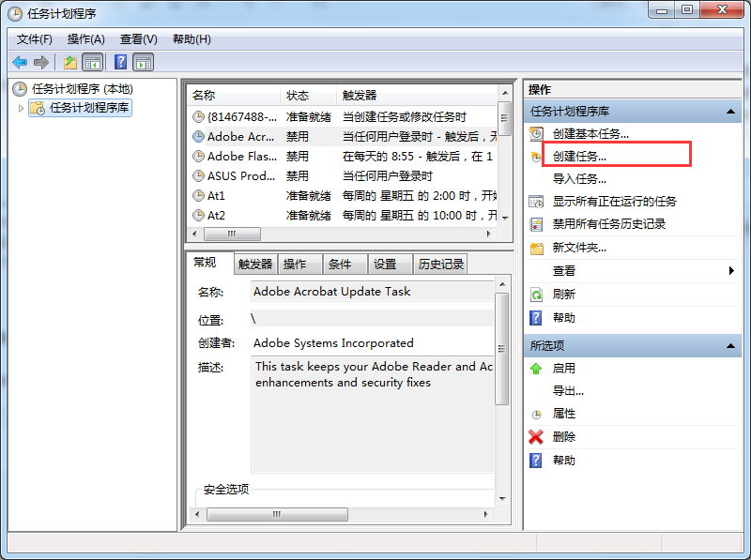Click 导出... action
This screenshot has width=751, height=560.
click(568, 391)
